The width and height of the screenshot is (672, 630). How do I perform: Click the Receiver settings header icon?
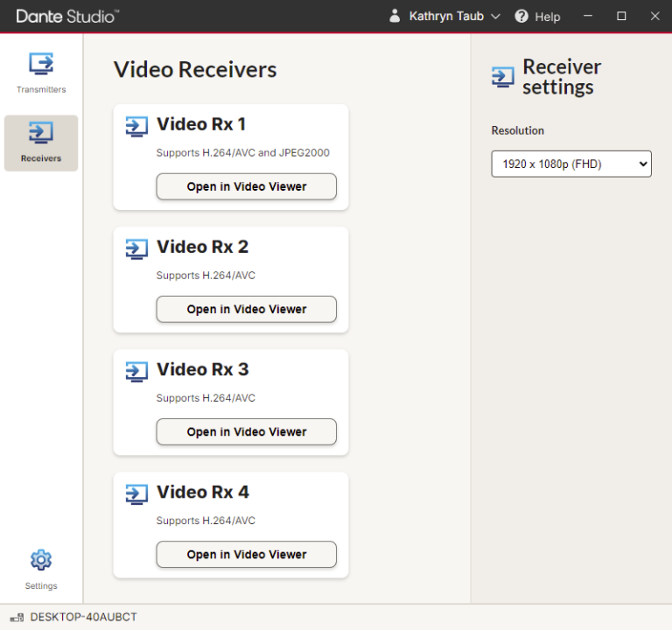(x=503, y=77)
